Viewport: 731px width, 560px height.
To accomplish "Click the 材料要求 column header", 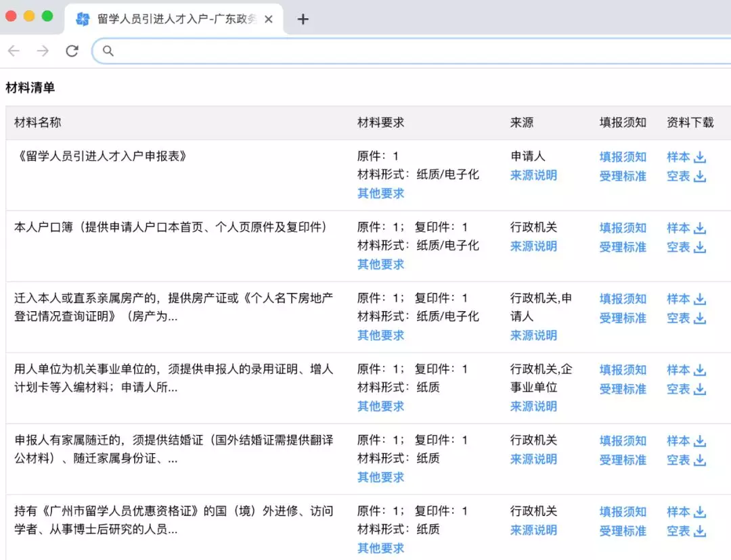I will (380, 122).
